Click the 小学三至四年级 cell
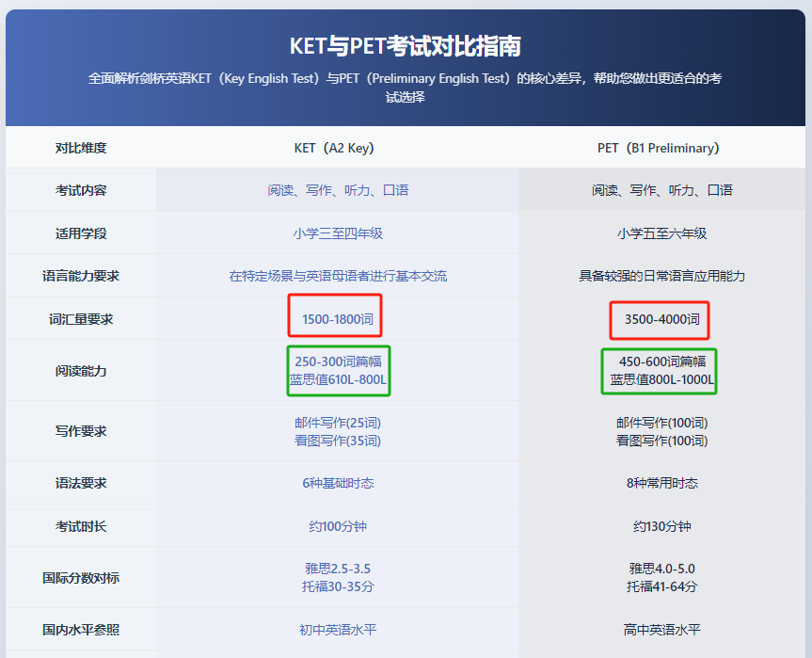 tap(338, 233)
